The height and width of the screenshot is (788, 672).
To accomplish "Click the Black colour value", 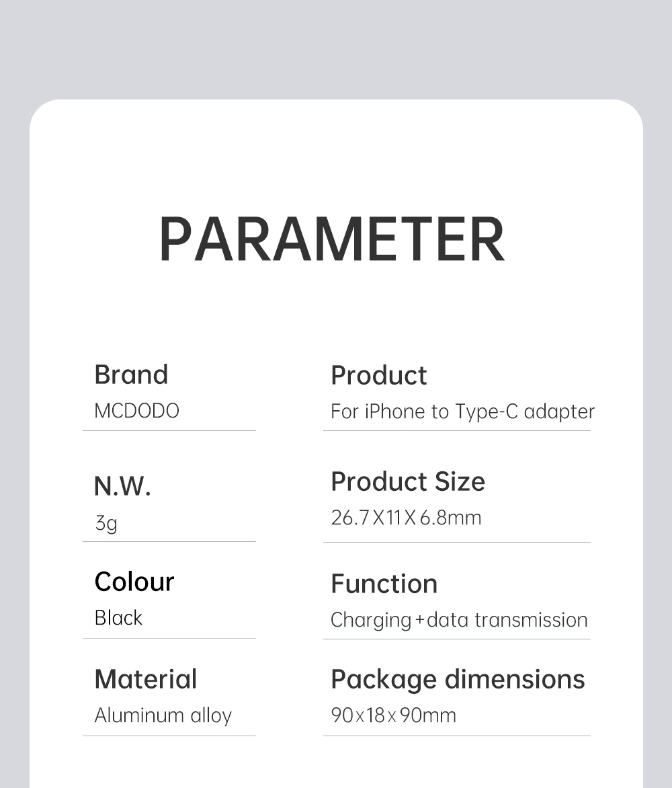I will 118,618.
